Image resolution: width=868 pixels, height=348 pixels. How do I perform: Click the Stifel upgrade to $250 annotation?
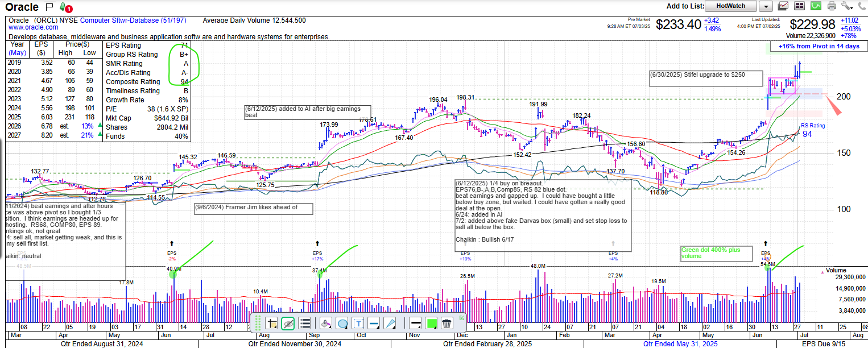pos(705,78)
